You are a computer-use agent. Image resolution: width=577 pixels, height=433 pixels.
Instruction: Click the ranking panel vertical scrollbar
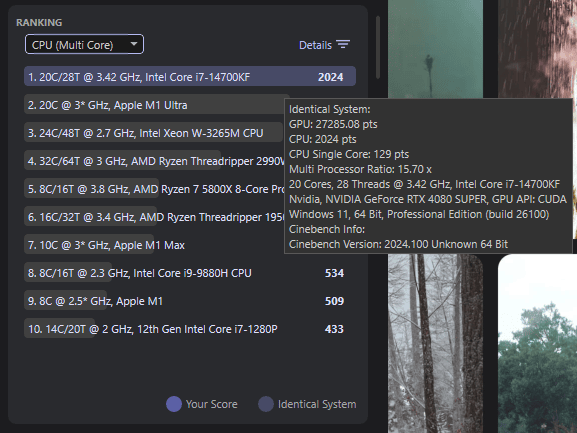pyautogui.click(x=378, y=47)
